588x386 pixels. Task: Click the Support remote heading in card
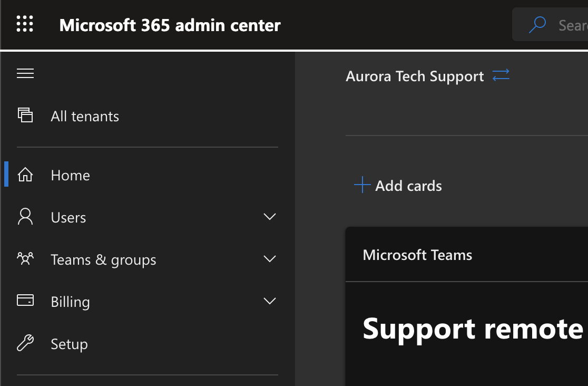pyautogui.click(x=473, y=329)
